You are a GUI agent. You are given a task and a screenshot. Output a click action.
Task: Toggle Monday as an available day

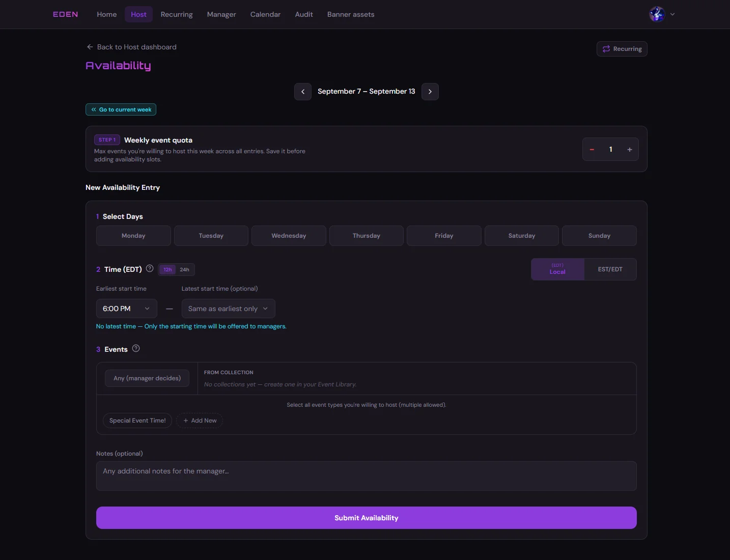point(133,236)
